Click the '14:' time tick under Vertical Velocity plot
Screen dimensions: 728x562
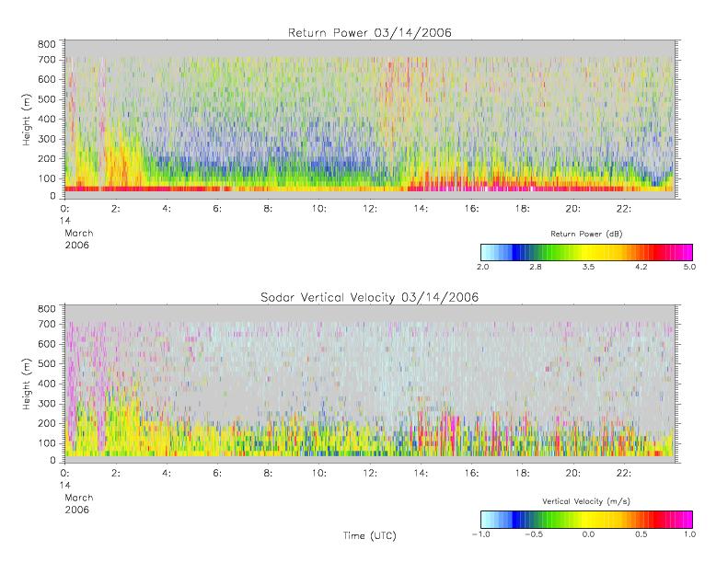(421, 473)
